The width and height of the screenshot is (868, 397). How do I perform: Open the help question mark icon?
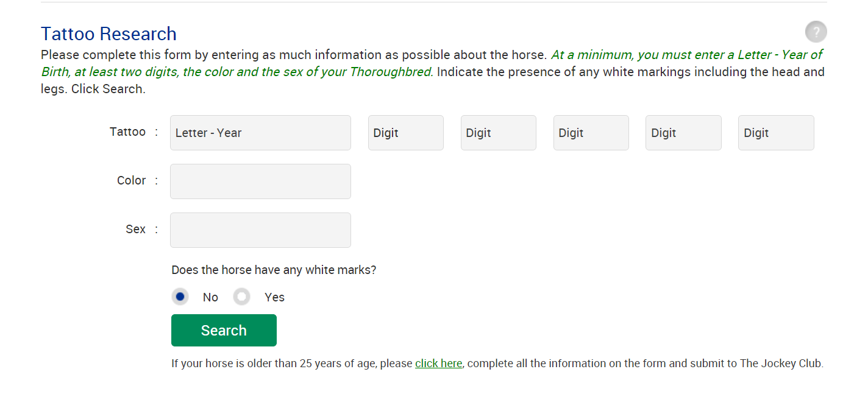(816, 32)
